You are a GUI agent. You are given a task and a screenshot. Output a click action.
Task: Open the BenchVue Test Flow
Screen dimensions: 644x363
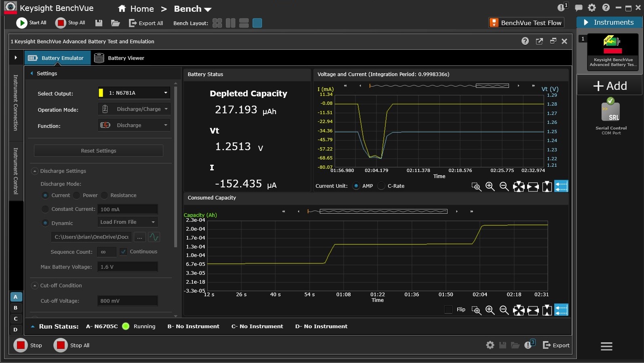point(526,23)
